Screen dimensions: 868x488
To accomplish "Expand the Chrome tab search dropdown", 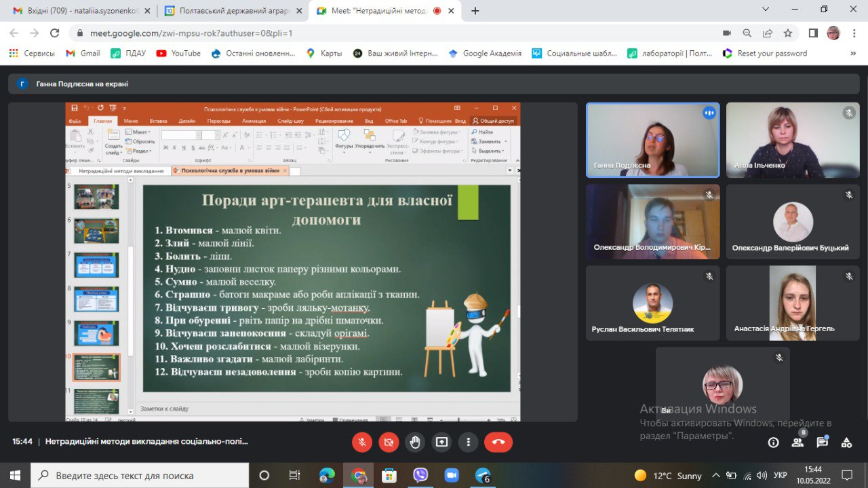I will point(766,10).
